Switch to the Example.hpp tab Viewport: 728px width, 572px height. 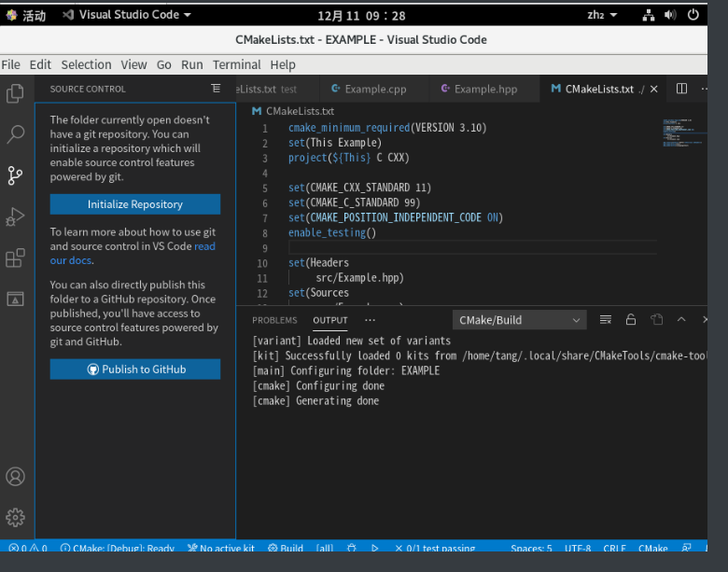[483, 89]
